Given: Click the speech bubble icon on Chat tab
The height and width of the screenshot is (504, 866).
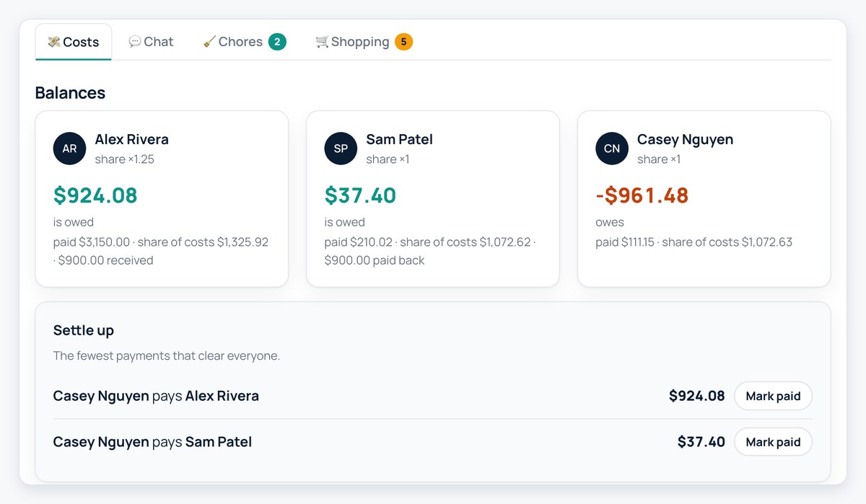Looking at the screenshot, I should [135, 42].
